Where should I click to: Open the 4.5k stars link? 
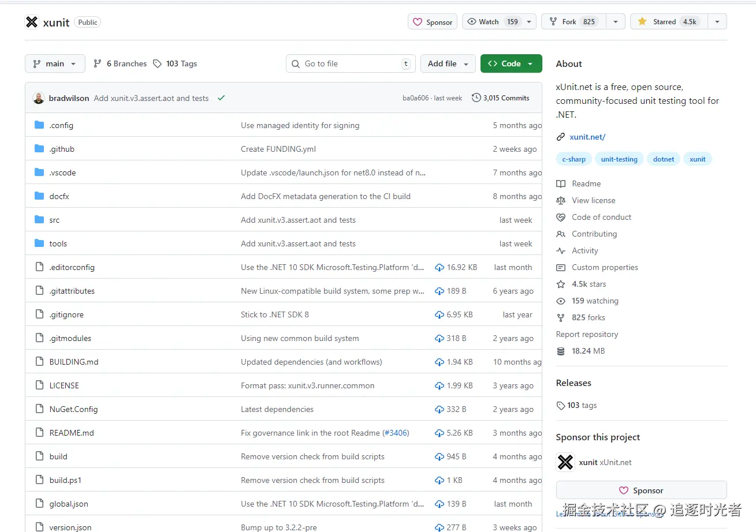click(x=582, y=284)
